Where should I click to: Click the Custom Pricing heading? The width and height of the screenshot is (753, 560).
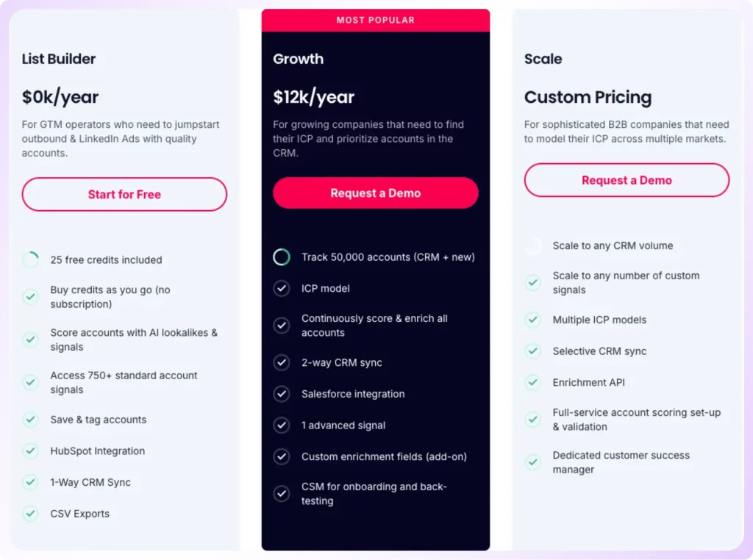(588, 97)
